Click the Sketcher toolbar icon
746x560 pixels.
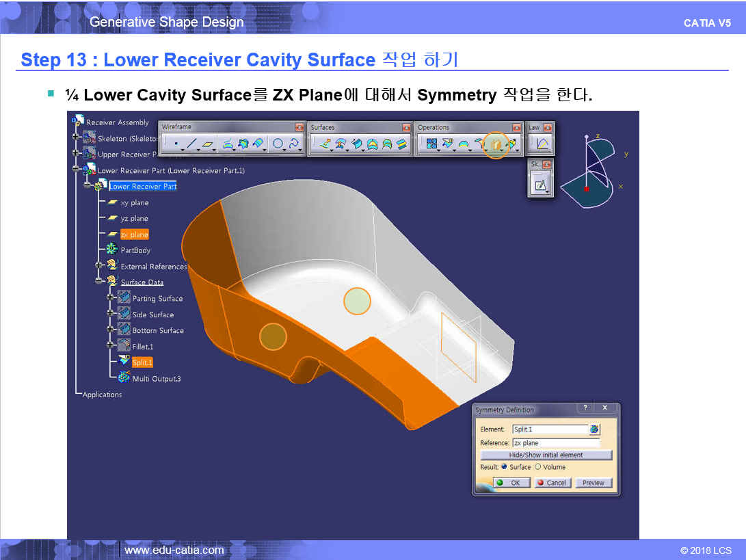point(541,184)
